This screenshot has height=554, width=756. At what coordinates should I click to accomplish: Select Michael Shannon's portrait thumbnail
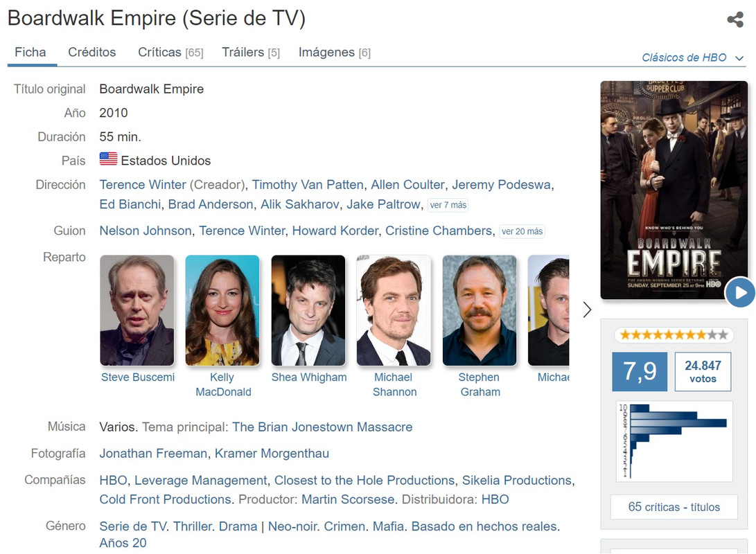point(394,310)
